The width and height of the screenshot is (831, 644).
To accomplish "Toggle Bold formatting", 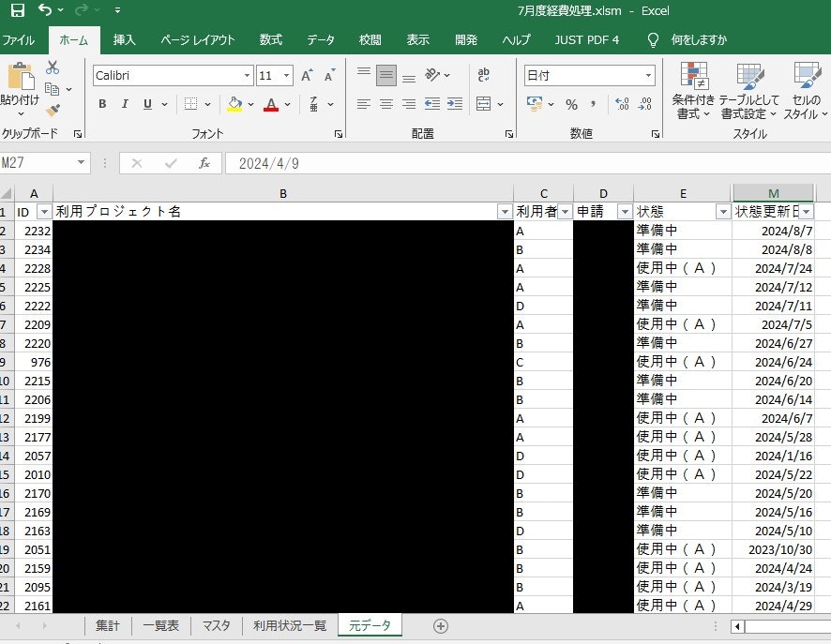I will (102, 104).
